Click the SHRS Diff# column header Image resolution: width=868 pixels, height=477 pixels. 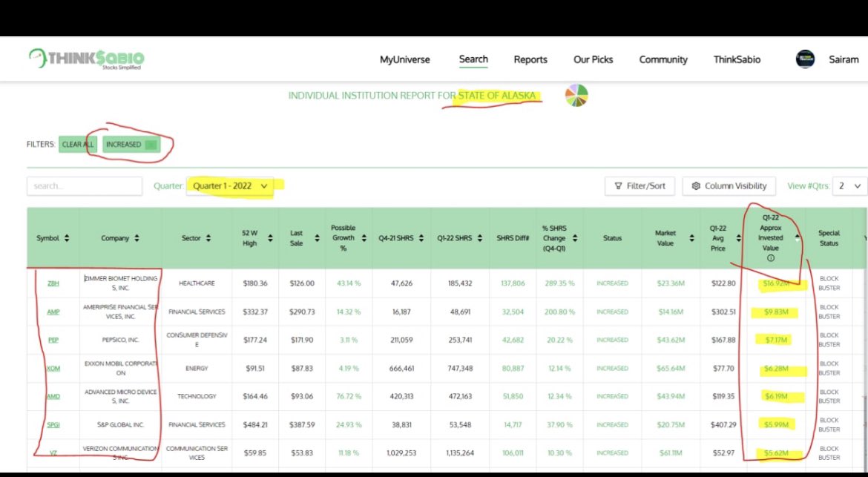[513, 238]
